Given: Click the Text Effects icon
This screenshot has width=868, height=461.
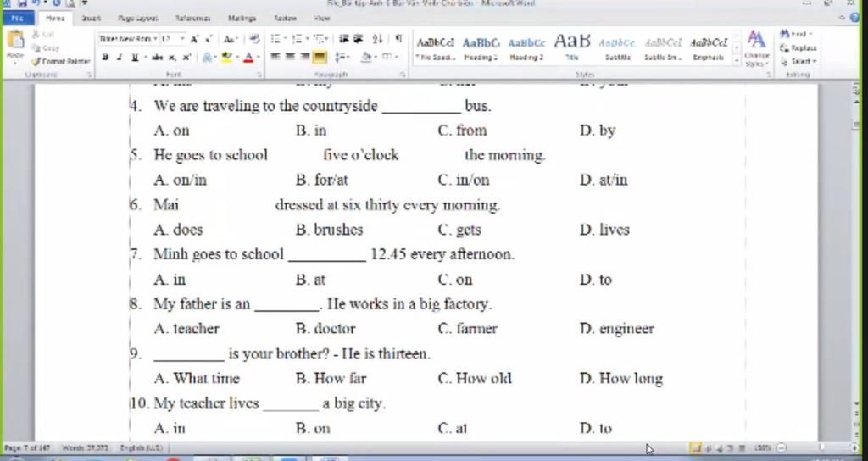Looking at the screenshot, I should [209, 57].
